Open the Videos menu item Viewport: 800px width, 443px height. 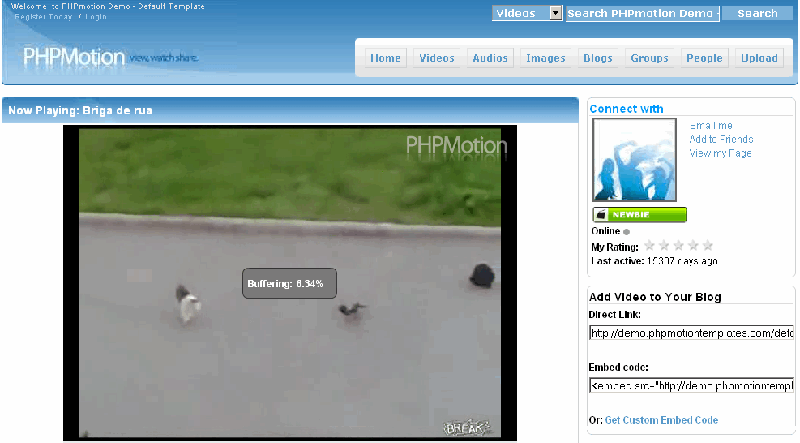pos(437,58)
